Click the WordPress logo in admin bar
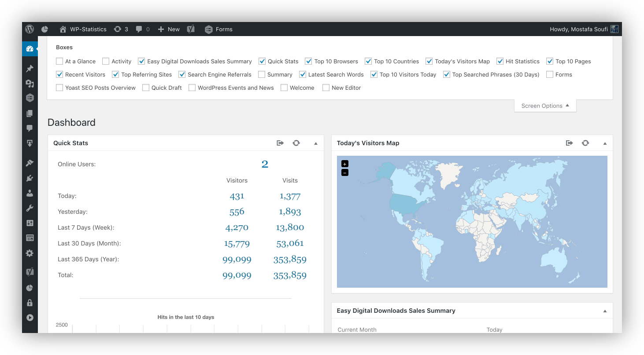The width and height of the screenshot is (644, 355). tap(30, 29)
